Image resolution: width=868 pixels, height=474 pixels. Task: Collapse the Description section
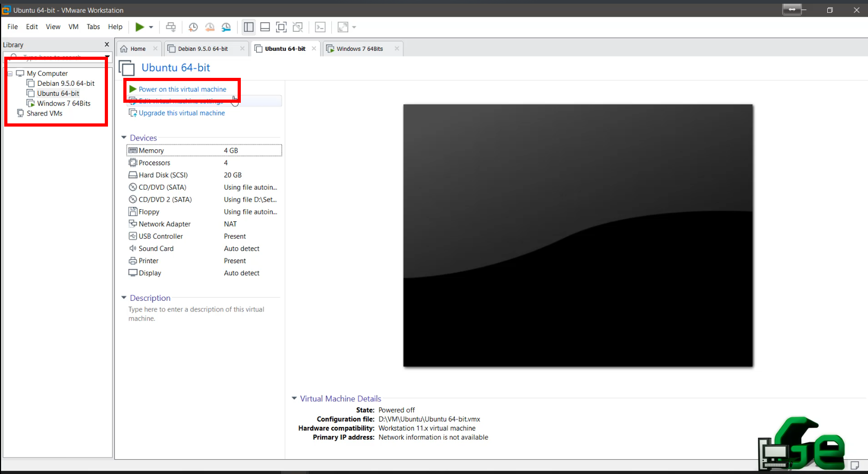pos(124,298)
